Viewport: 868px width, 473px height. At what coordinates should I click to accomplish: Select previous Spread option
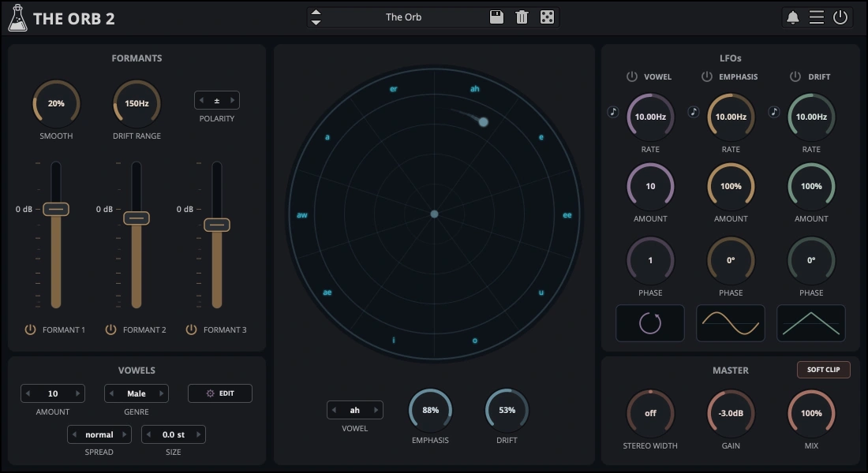[x=74, y=434]
